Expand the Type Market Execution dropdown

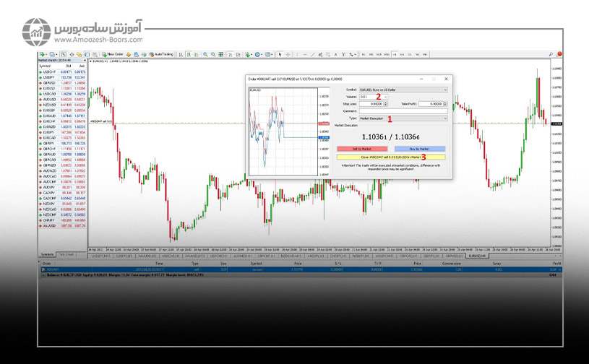point(445,118)
